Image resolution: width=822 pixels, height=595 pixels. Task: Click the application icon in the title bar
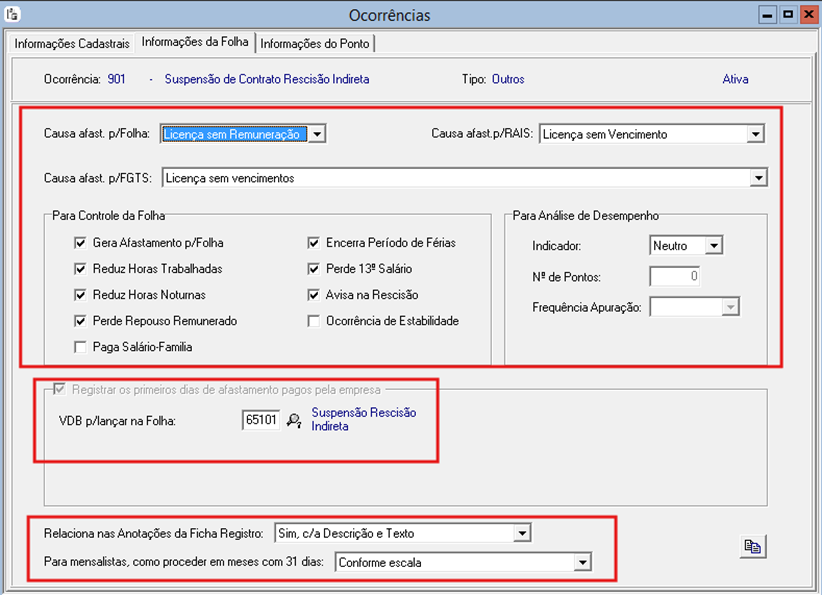(x=12, y=15)
